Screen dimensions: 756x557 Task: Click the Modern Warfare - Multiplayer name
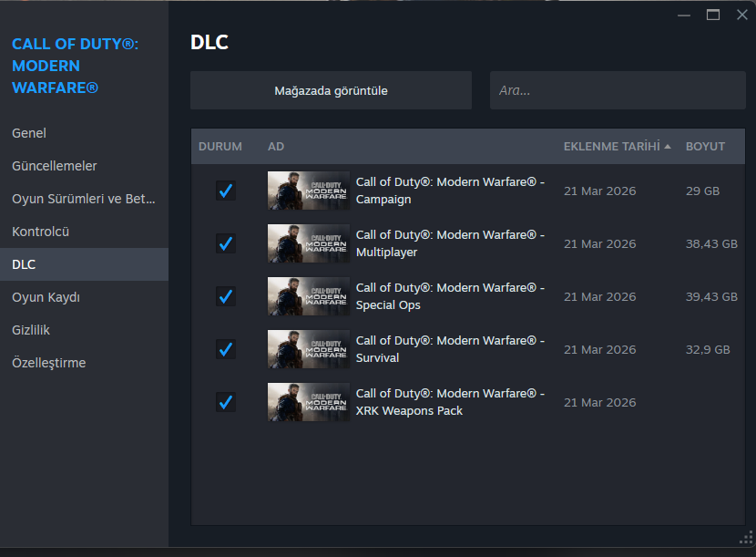tap(450, 243)
